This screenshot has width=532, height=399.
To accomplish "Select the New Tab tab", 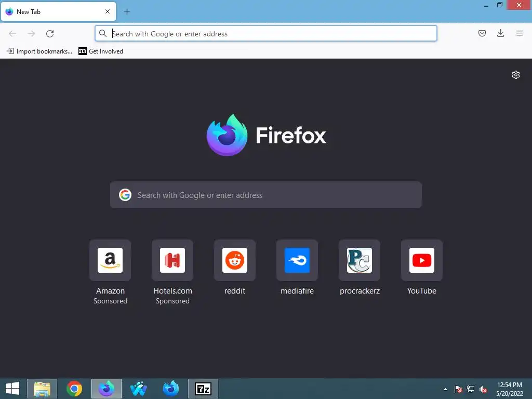I will coord(58,11).
